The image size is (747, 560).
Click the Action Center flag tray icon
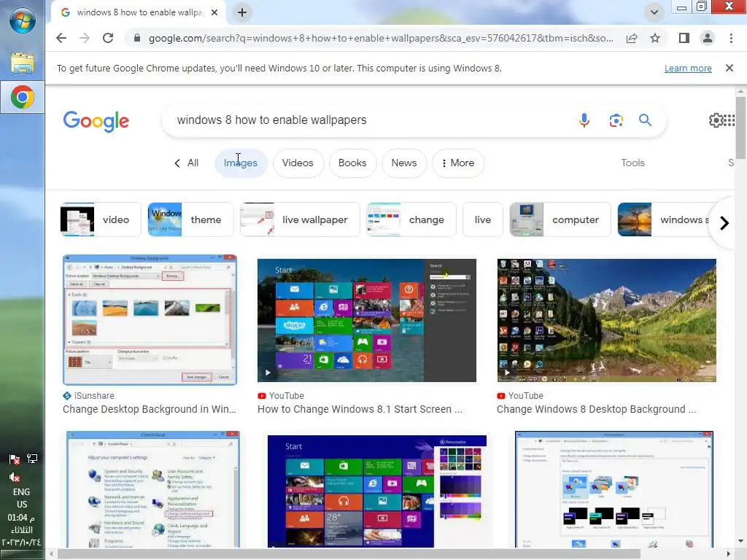tap(15, 459)
